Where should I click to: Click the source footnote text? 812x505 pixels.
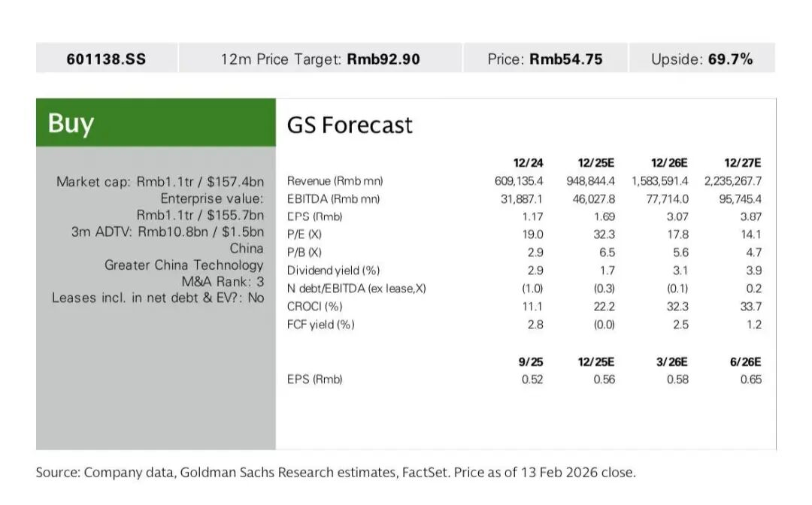tap(335, 473)
